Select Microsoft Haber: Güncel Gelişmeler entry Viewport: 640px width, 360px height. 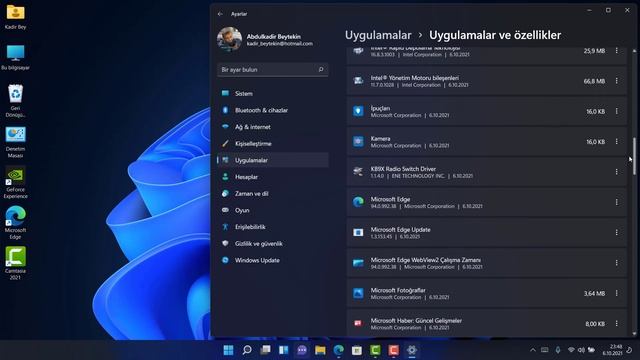coord(487,323)
